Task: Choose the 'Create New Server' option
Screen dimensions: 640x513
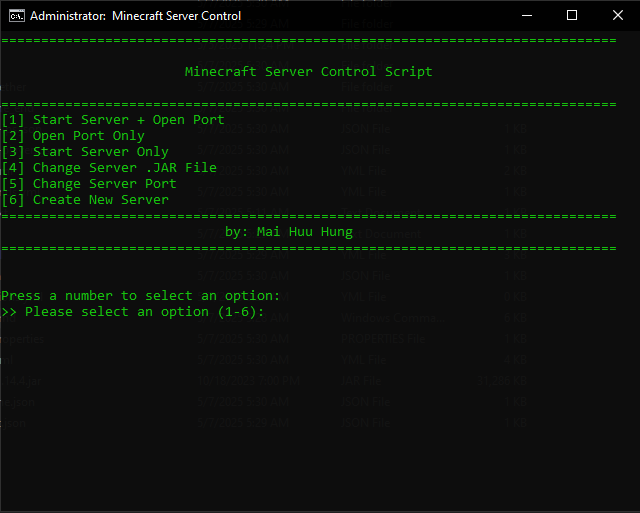Action: click(84, 200)
